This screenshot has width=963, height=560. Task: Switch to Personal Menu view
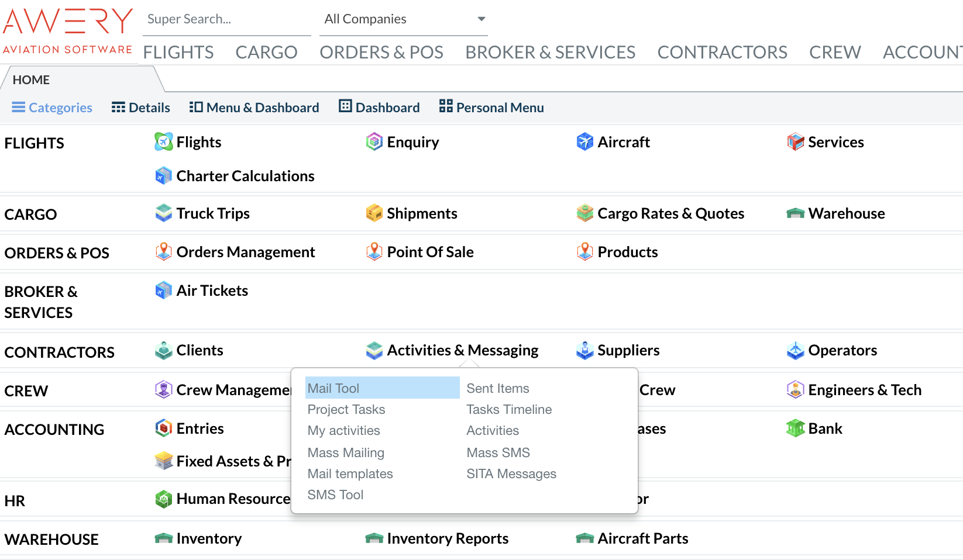(x=491, y=108)
